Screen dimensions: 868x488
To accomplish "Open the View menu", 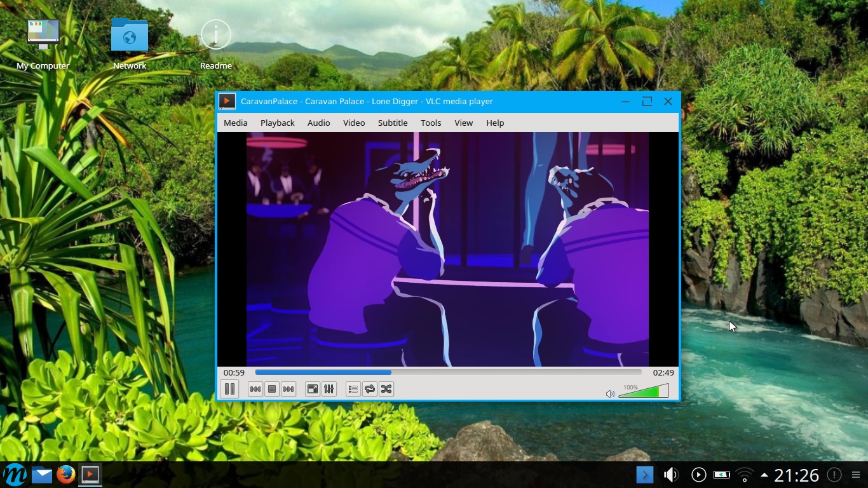I will 464,123.
